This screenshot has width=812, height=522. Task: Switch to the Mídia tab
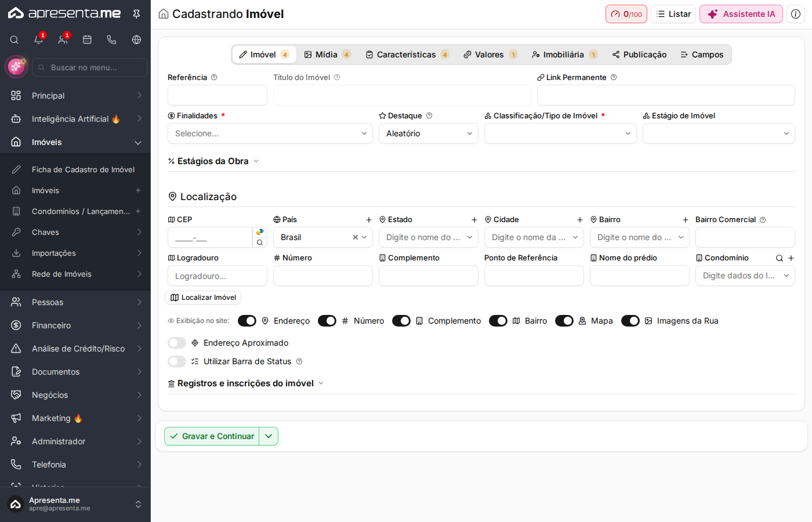[x=327, y=55]
